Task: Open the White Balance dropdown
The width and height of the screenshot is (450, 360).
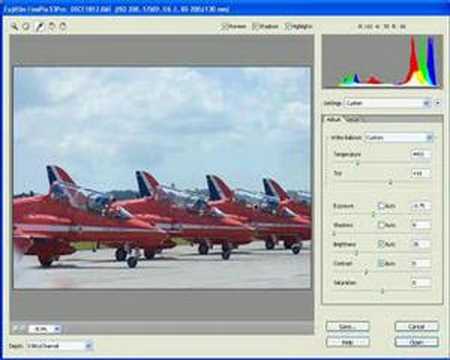Action: pos(399,137)
